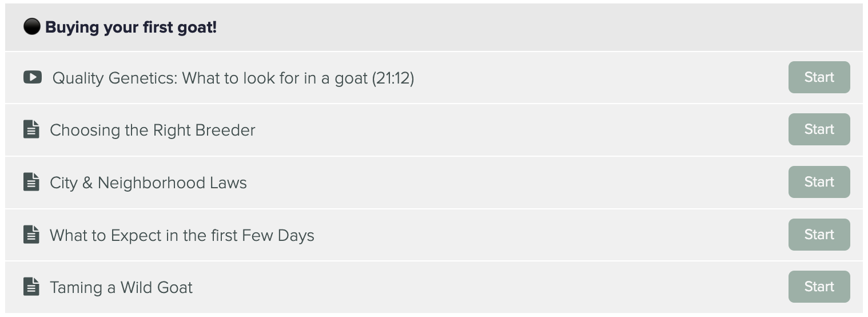
Task: Click empty space in Taming a Wild Goat row
Action: click(486, 287)
